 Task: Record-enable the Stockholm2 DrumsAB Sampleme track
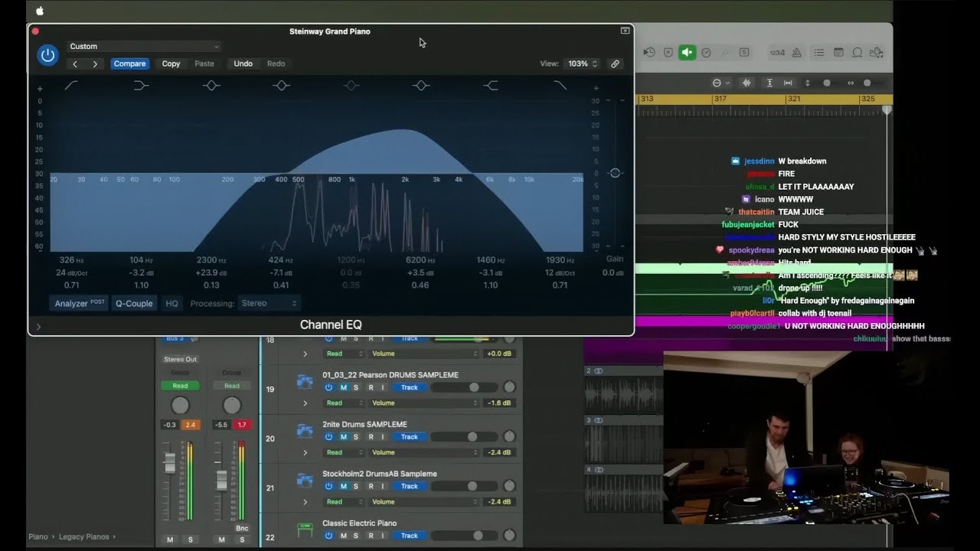click(371, 486)
